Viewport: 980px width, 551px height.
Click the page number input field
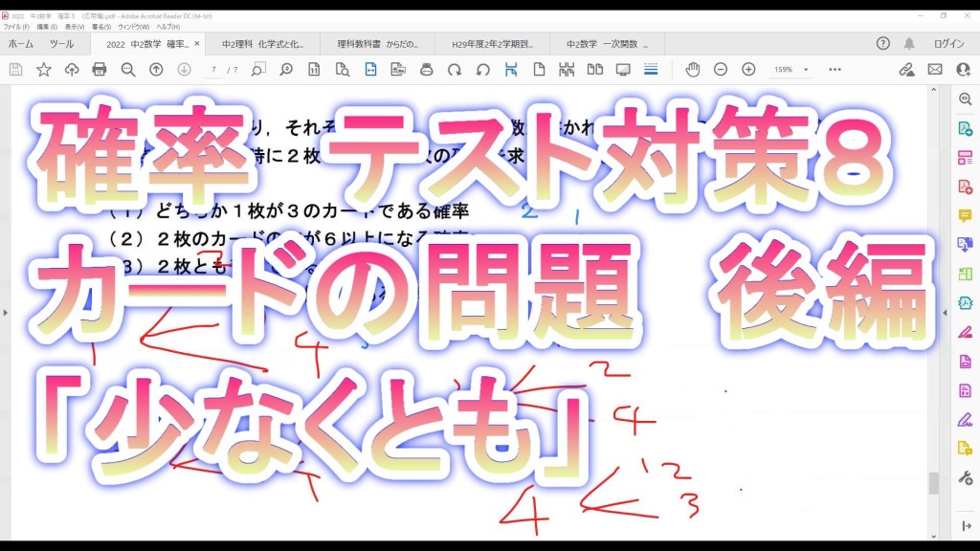pyautogui.click(x=214, y=70)
